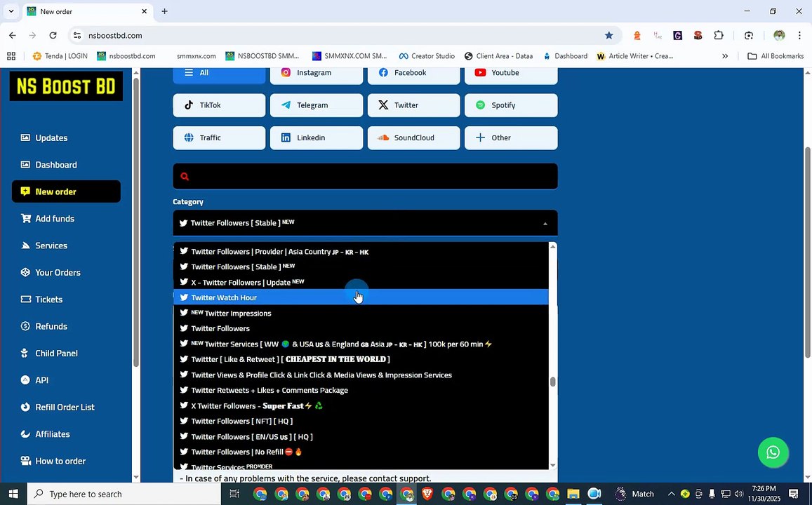812x505 pixels.
Task: Click dropdown list scroll-up arrow
Action: pyautogui.click(x=552, y=247)
